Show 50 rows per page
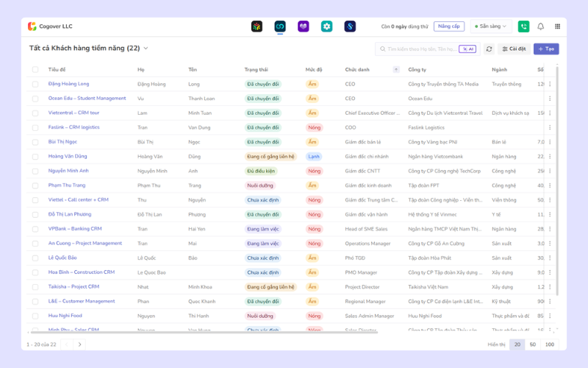Image resolution: width=588 pixels, height=368 pixels. coord(532,344)
